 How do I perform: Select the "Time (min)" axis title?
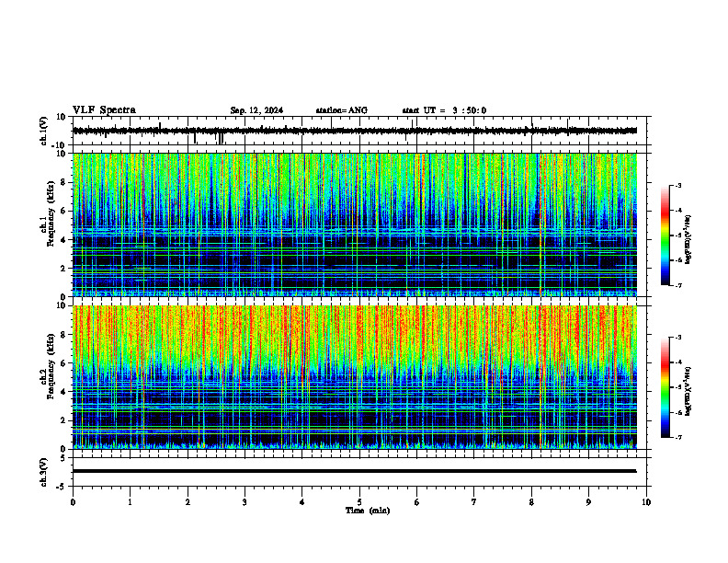[x=368, y=511]
